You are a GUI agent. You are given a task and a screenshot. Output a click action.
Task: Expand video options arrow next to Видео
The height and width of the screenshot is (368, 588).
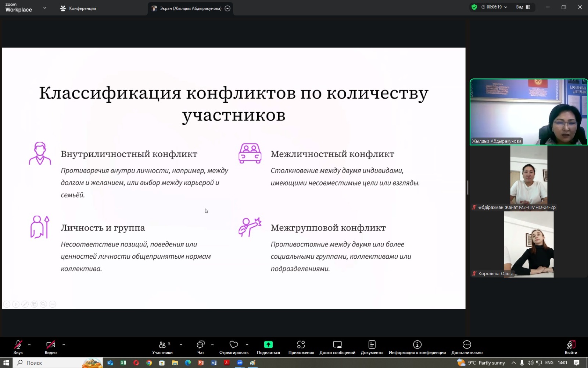pyautogui.click(x=64, y=345)
